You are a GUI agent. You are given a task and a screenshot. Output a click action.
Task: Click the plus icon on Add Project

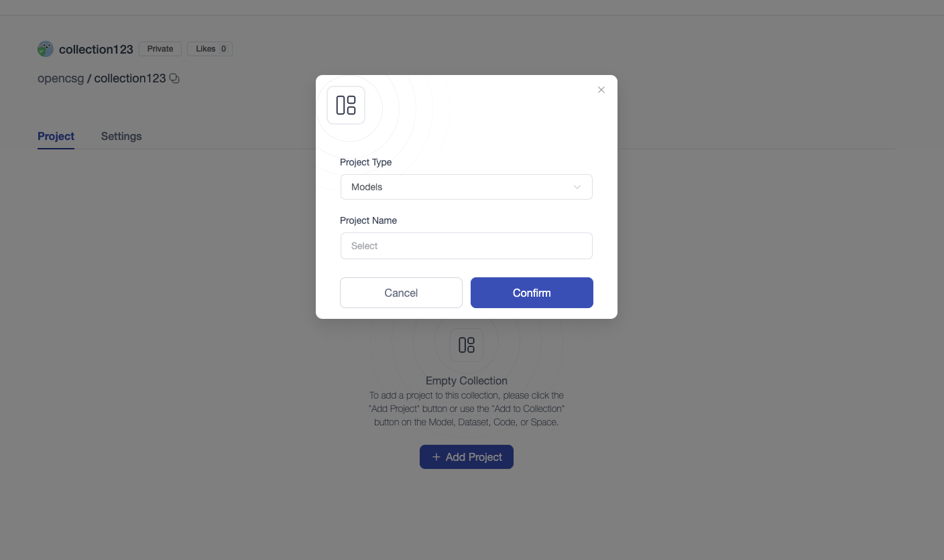[x=436, y=457]
